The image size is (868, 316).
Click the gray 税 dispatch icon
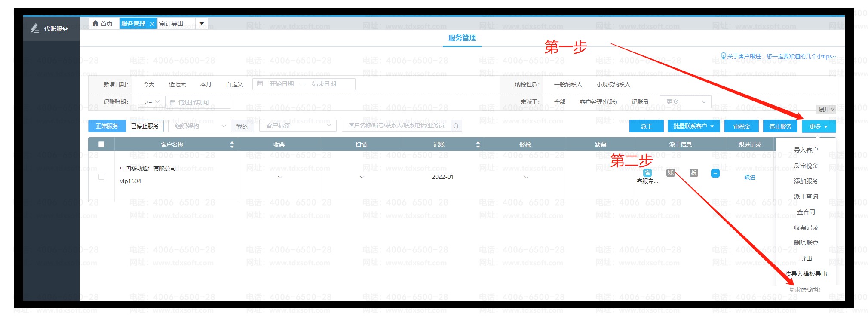click(693, 173)
